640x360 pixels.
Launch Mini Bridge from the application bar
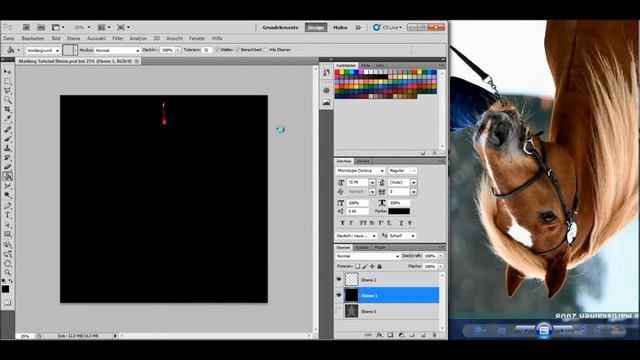(41, 27)
